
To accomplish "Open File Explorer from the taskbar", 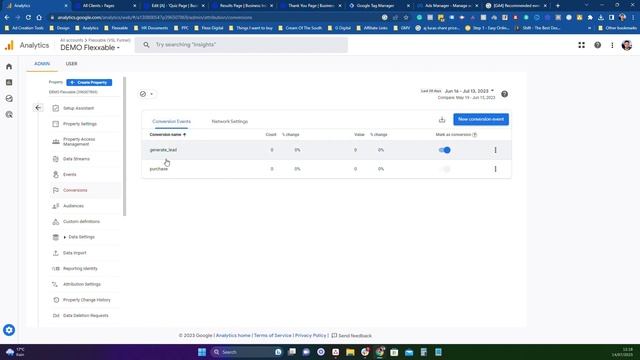I will (350, 352).
